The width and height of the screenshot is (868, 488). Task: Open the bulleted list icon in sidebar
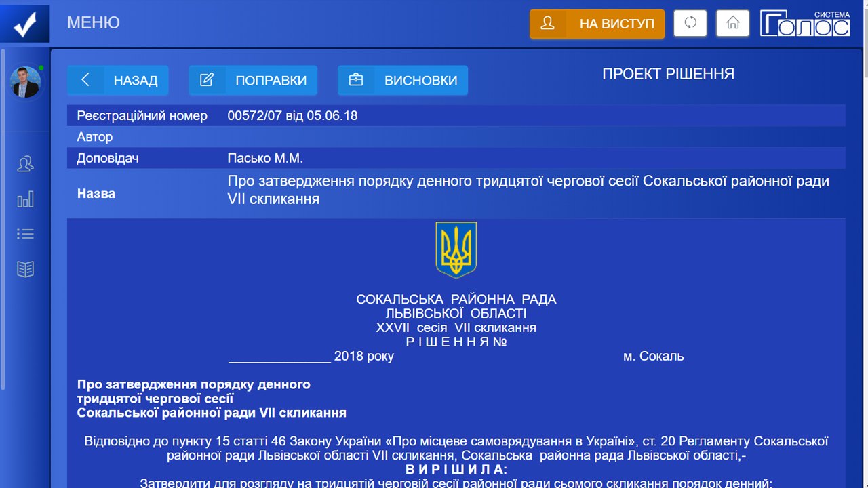[25, 234]
